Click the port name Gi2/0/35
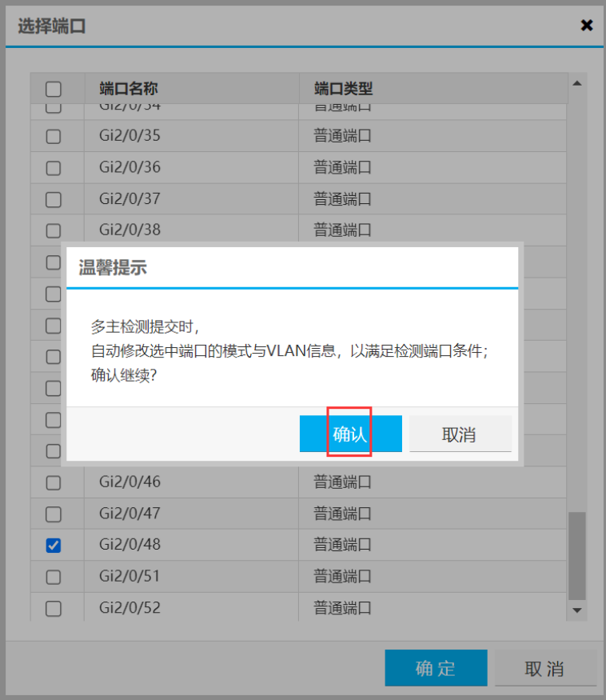Screen dimensions: 606x700 pyautogui.click(x=130, y=136)
